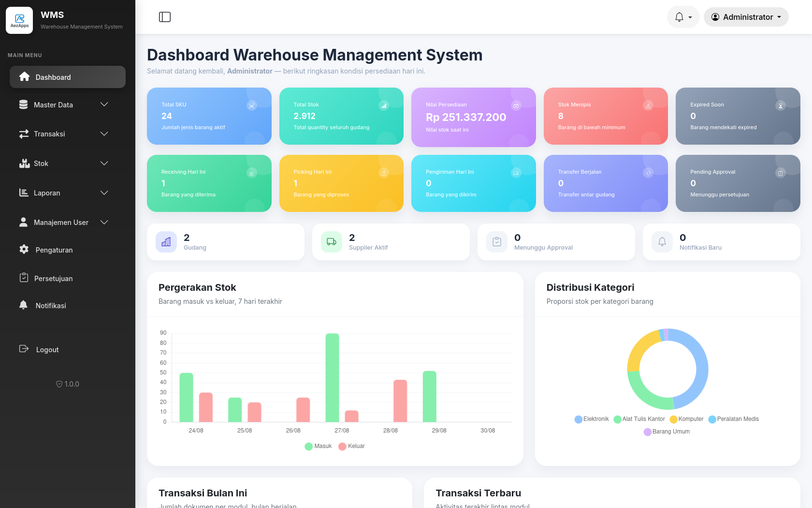Click the Picking Hari Ini card icon

point(384,173)
